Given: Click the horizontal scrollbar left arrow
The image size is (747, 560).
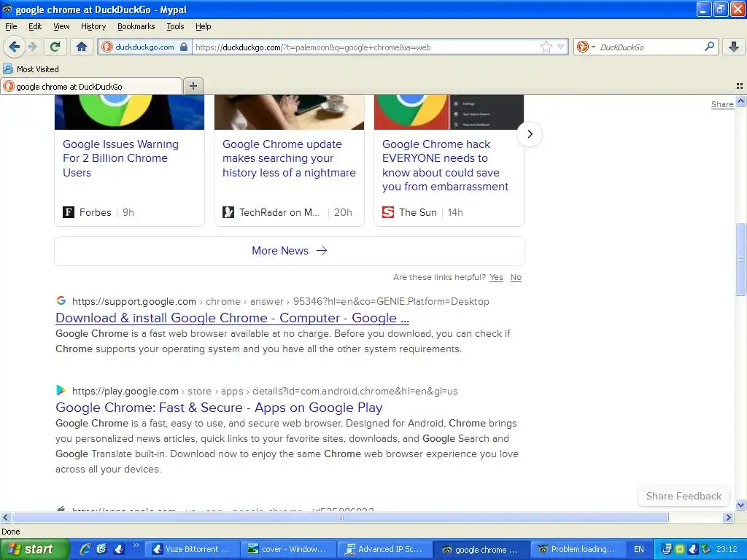Looking at the screenshot, I should point(5,517).
